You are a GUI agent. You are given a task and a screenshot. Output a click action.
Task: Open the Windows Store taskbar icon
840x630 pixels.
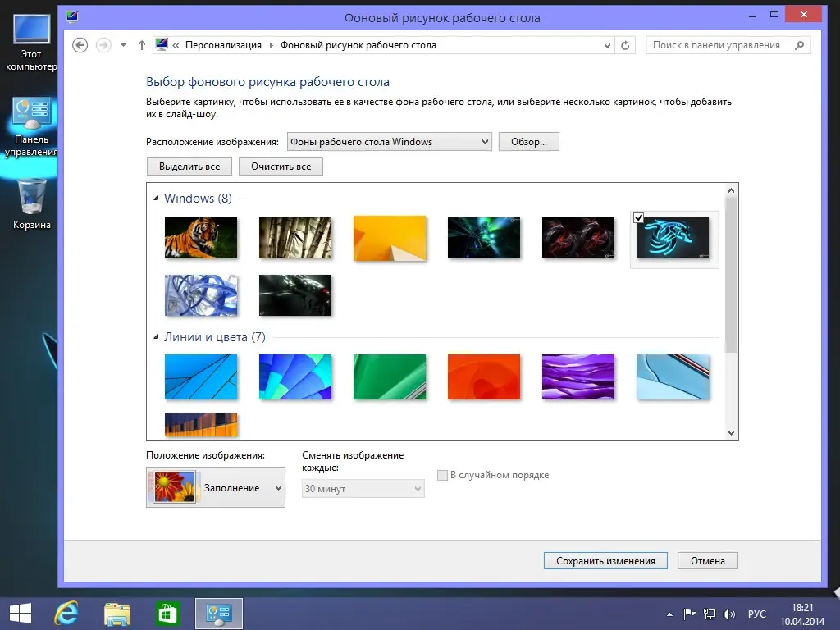[167, 613]
